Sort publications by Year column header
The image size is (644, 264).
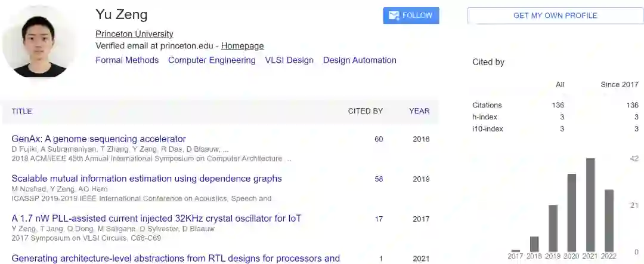(419, 111)
